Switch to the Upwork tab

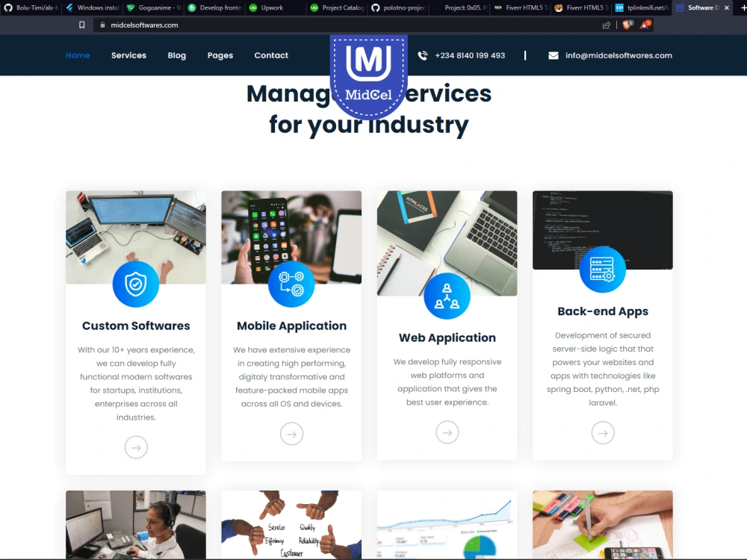pyautogui.click(x=276, y=7)
